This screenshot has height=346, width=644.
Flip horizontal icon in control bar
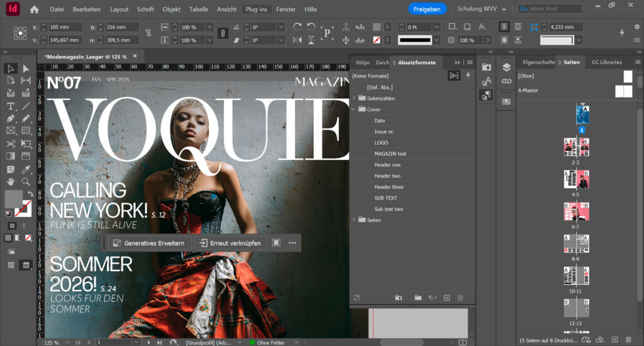[297, 40]
